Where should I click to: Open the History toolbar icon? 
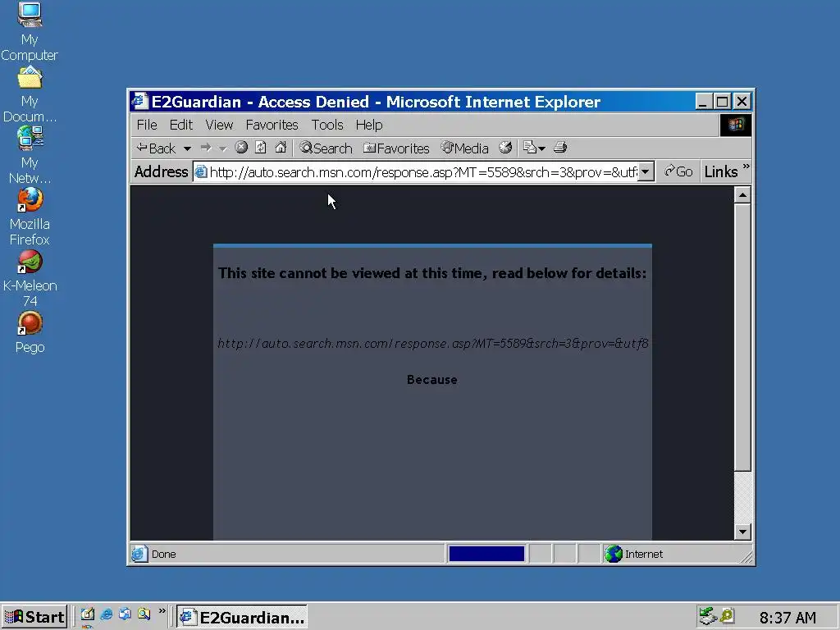pos(505,148)
